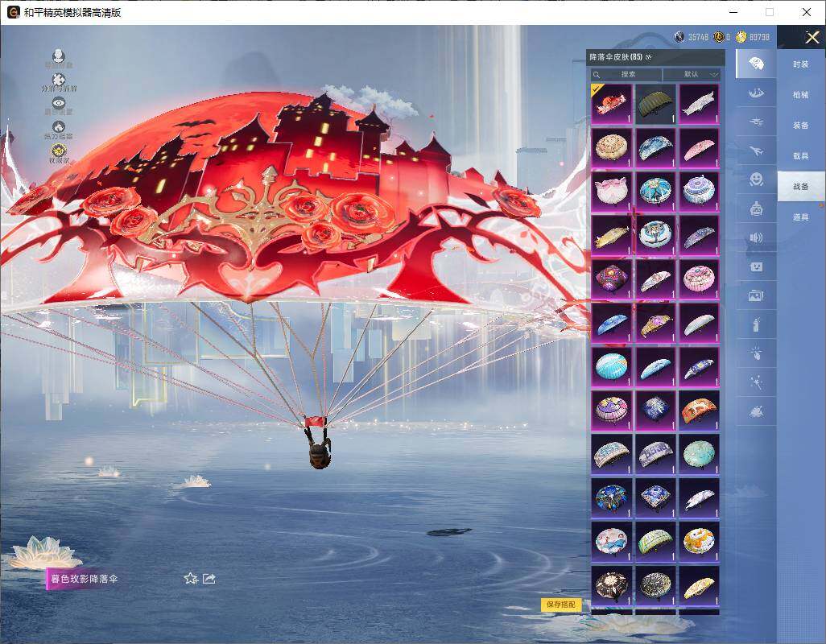
Task: Switch to the 时装 tab
Action: [x=801, y=64]
